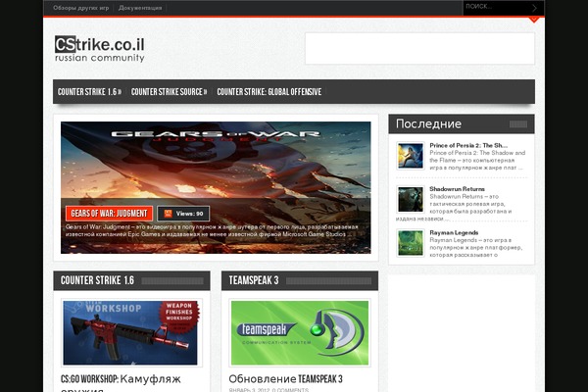This screenshot has height=392, width=588.
Task: Click the Prince of Persia excerpt text
Action: 477,160
